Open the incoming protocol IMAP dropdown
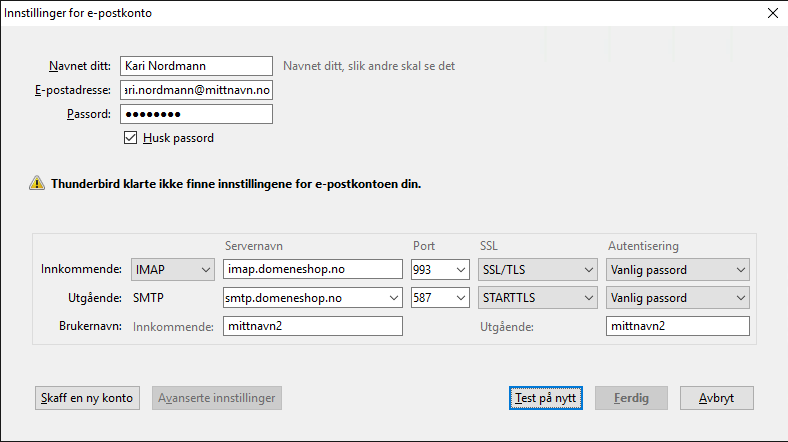This screenshot has height=442, width=788. pyautogui.click(x=173, y=270)
